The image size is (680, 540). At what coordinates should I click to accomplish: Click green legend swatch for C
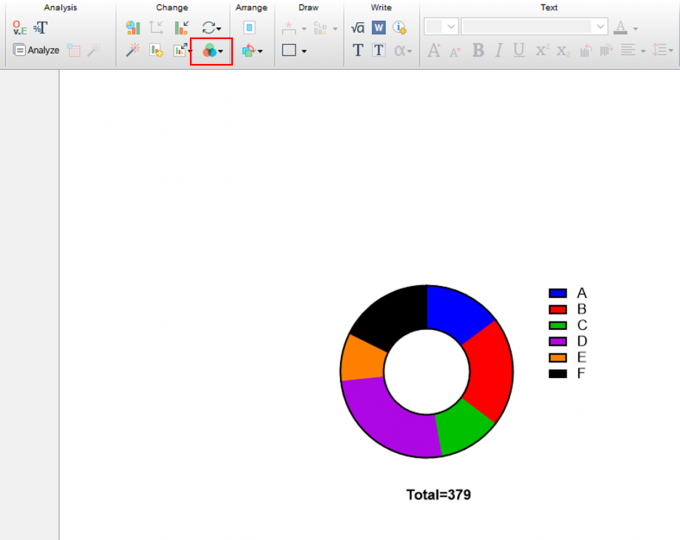coord(557,325)
